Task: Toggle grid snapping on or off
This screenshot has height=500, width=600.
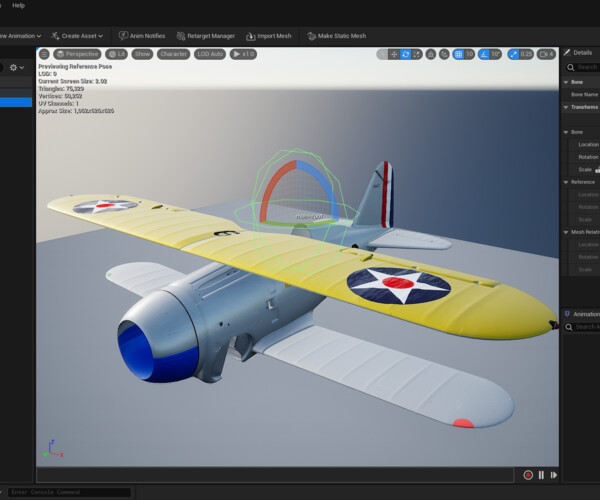Action: click(x=458, y=54)
